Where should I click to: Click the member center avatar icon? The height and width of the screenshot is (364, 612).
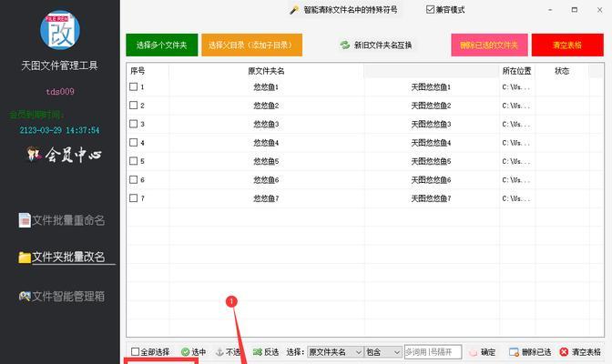click(x=34, y=154)
